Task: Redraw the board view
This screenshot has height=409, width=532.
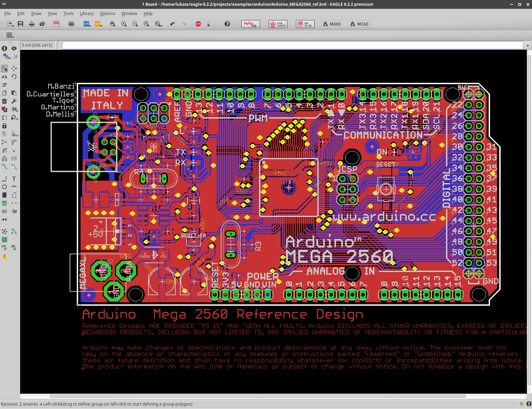Action: point(146,24)
